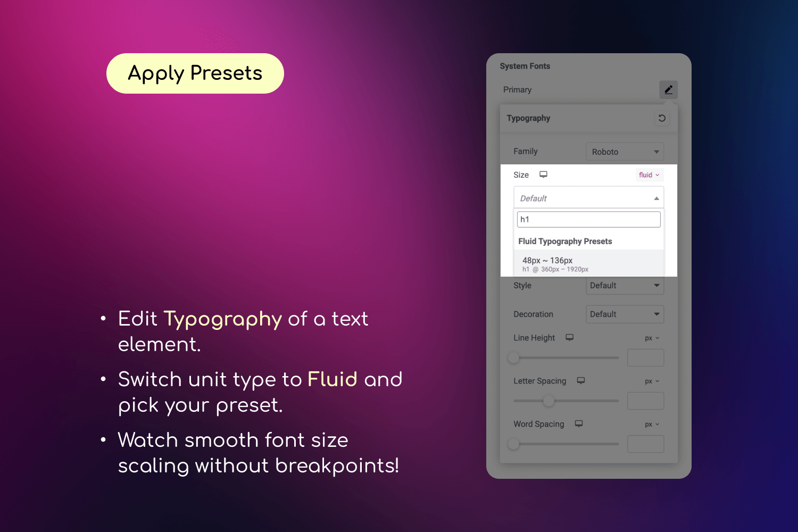Viewport: 798px width, 532px height.
Task: Click the Decoration label
Action: pyautogui.click(x=533, y=314)
